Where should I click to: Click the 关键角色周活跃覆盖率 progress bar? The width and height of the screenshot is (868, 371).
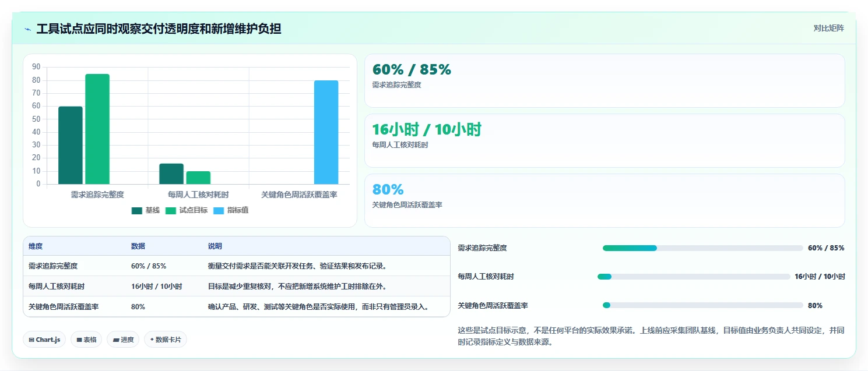(703, 305)
